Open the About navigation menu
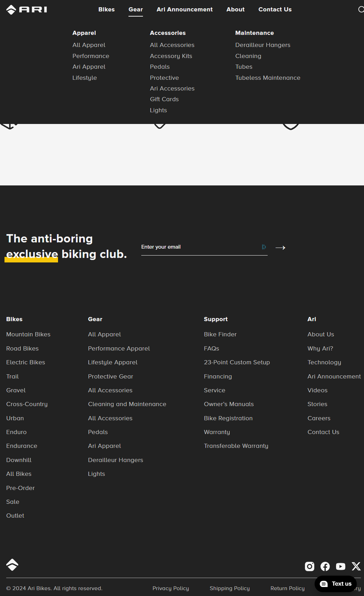The image size is (364, 596). pyautogui.click(x=236, y=9)
